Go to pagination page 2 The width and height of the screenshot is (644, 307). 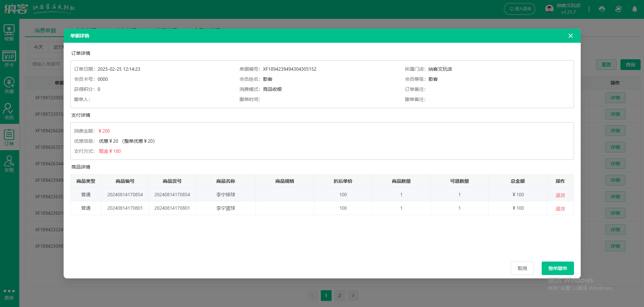pyautogui.click(x=339, y=295)
